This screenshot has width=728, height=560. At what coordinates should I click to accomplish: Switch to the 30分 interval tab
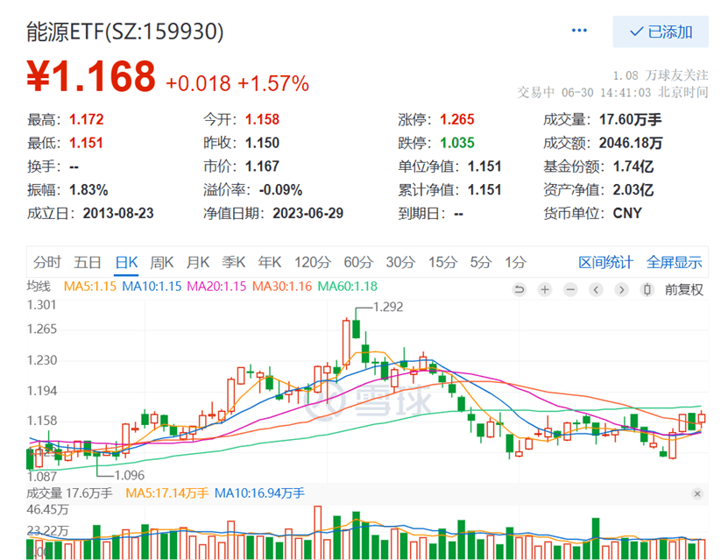[x=400, y=262]
